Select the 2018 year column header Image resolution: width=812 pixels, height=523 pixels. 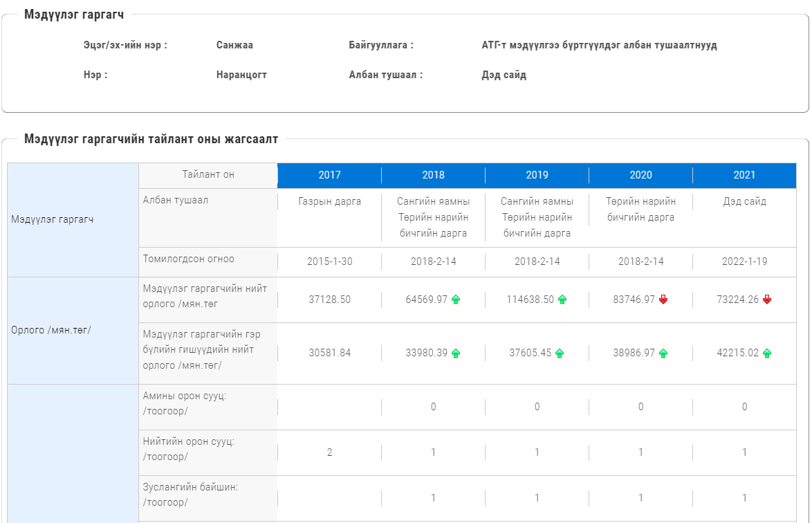click(x=433, y=175)
